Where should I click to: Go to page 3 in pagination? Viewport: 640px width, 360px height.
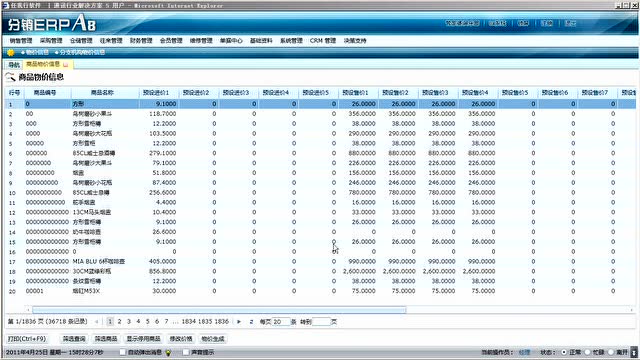click(x=129, y=322)
